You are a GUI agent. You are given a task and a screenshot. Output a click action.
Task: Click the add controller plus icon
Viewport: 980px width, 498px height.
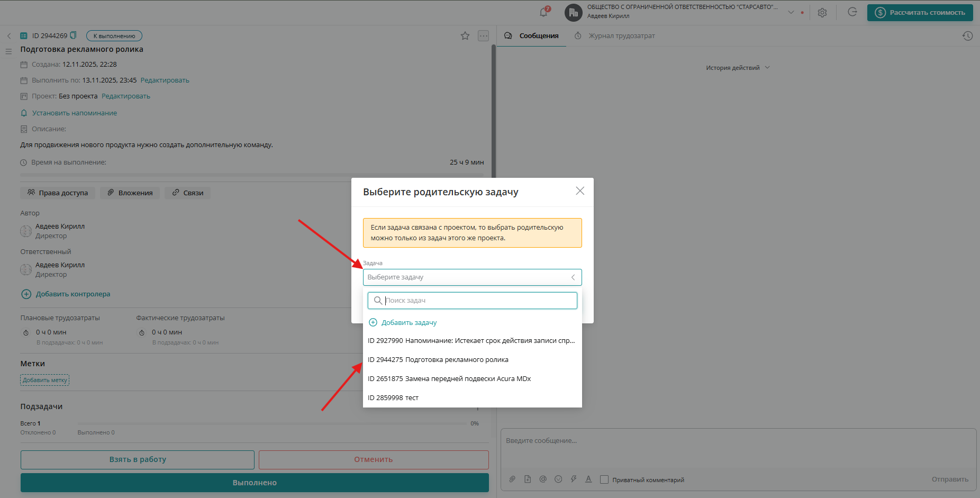tap(26, 294)
